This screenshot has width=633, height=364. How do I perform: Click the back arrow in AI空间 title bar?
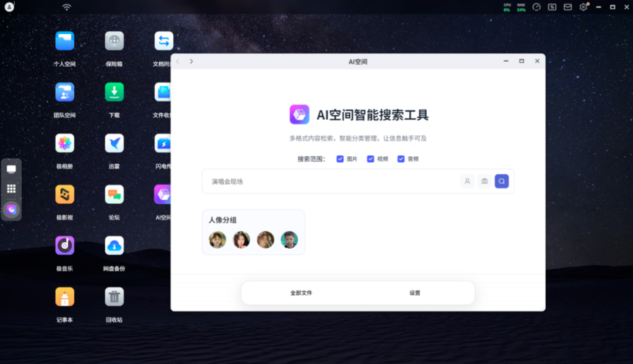[x=177, y=61]
